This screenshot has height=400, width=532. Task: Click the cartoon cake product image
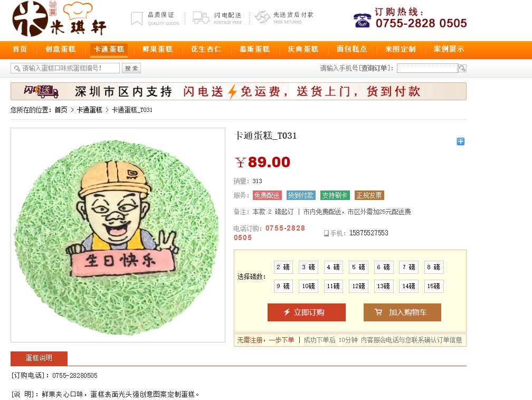[x=118, y=235]
